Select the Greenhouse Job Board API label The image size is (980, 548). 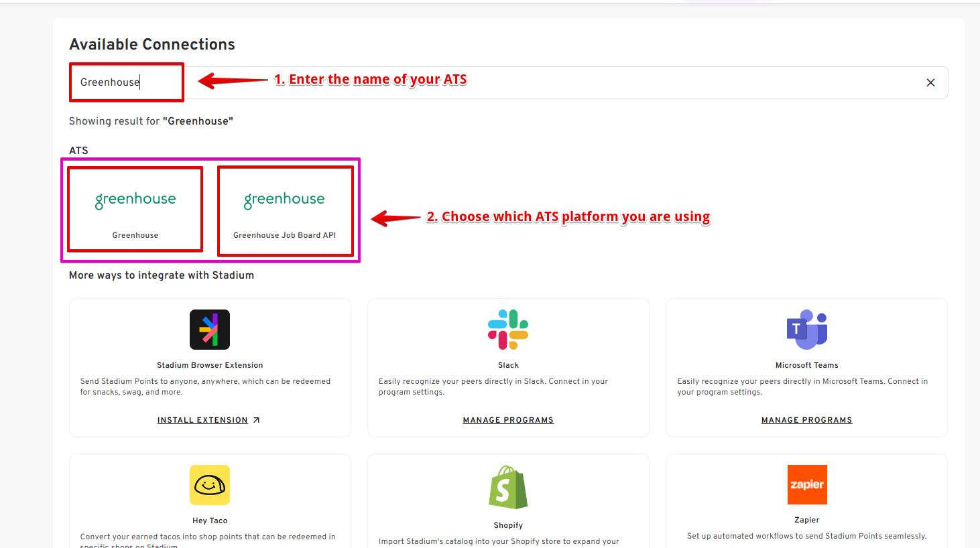pos(284,235)
